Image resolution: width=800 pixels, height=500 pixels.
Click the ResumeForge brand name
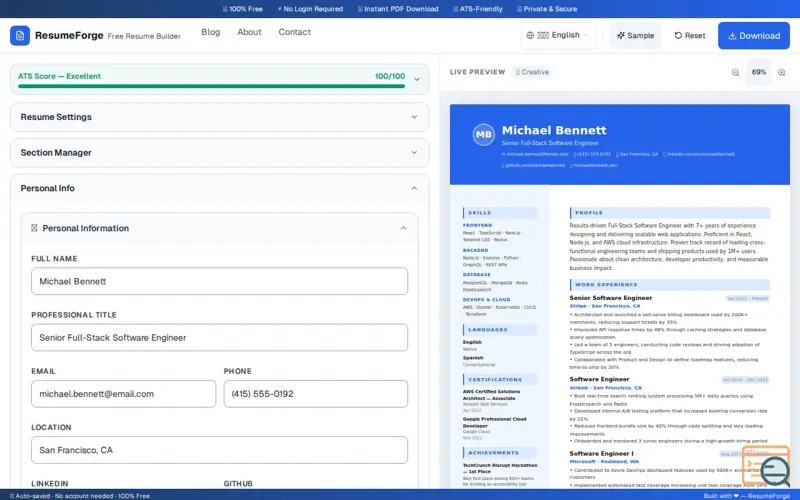[69, 35]
